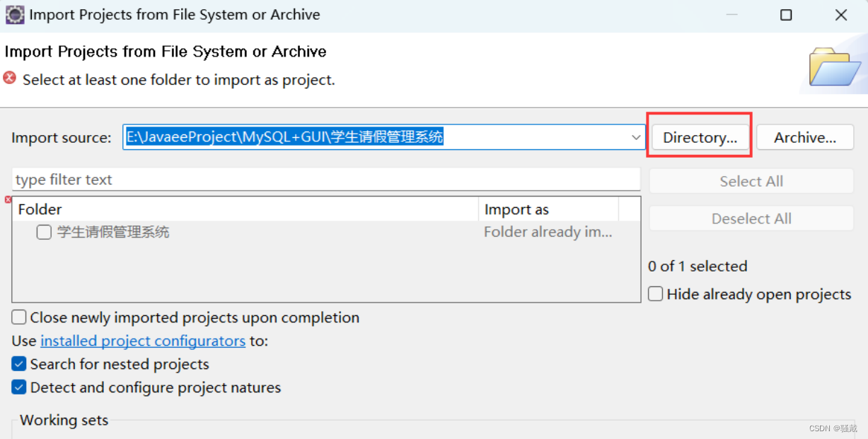This screenshot has height=439, width=868.
Task: Click the red error marker beside folder list
Action: [8, 200]
